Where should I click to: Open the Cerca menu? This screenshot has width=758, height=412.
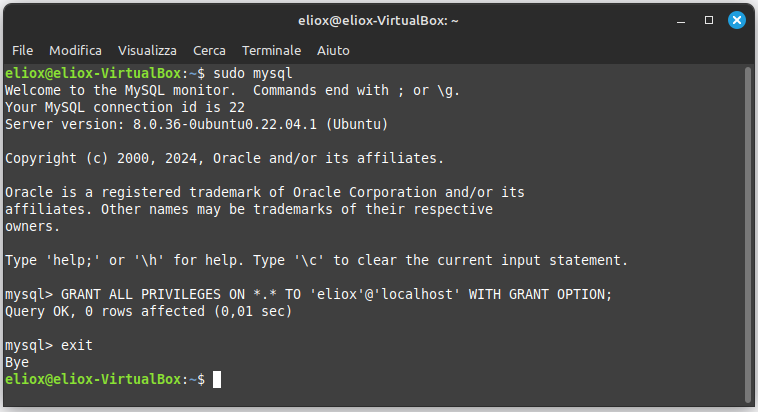(x=209, y=50)
